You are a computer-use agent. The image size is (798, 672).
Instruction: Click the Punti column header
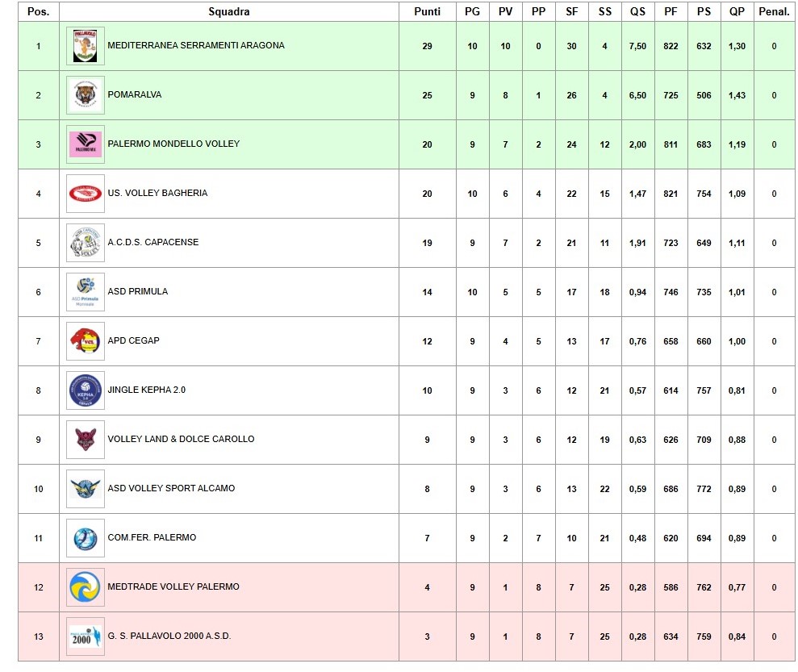(427, 12)
